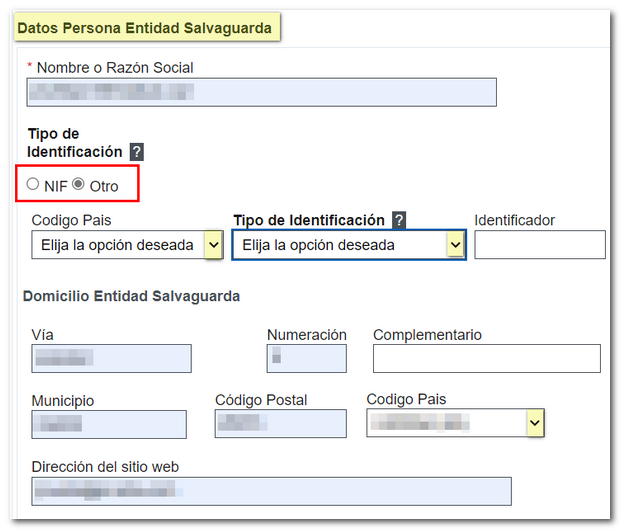621x530 pixels.
Task: Focus the Numeración input box
Action: (x=306, y=358)
